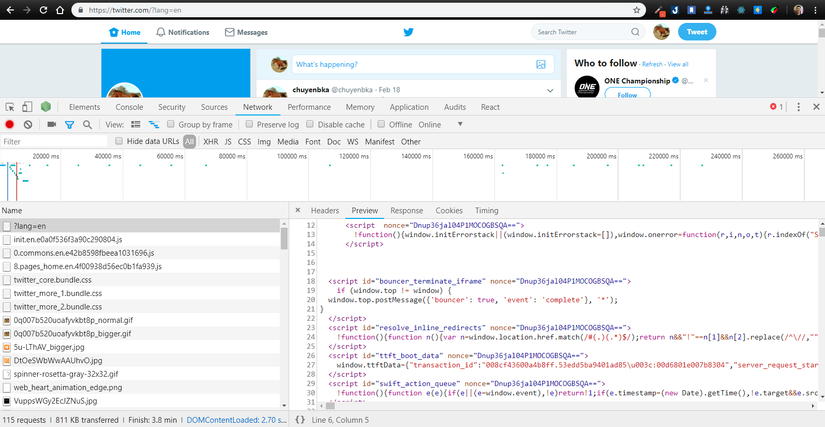Clear the network log

pos(28,125)
